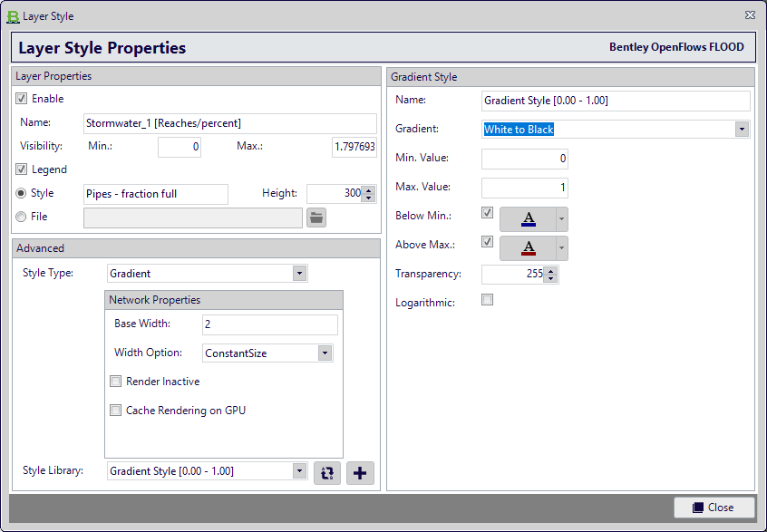Expand the Below Min. color dropdown arrow
The height and width of the screenshot is (532, 767).
tap(562, 219)
